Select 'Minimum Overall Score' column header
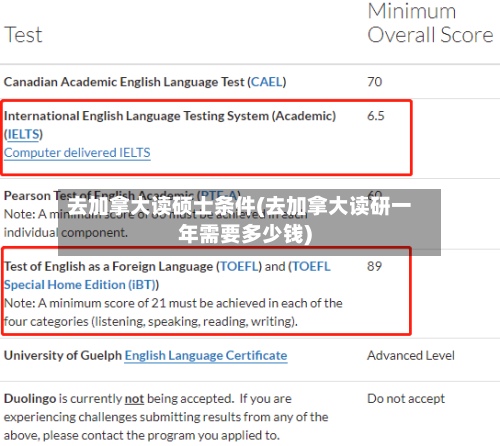Screen dimensions: 500x446 point(430,23)
